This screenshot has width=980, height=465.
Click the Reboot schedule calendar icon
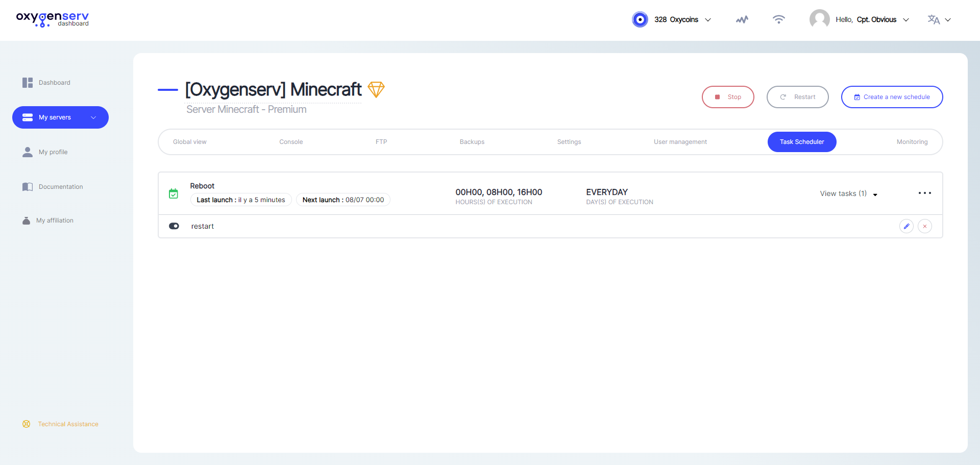[174, 193]
